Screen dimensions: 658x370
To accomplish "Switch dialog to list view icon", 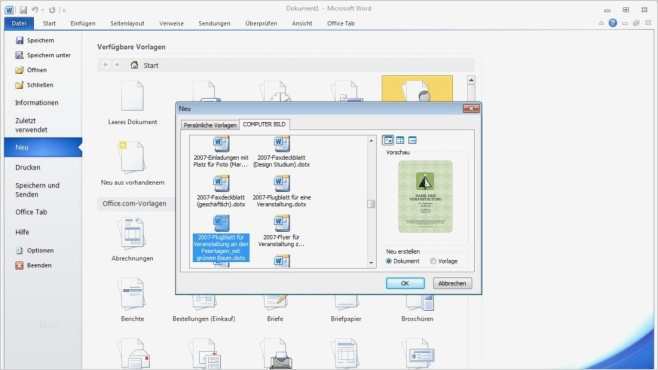I will (400, 140).
